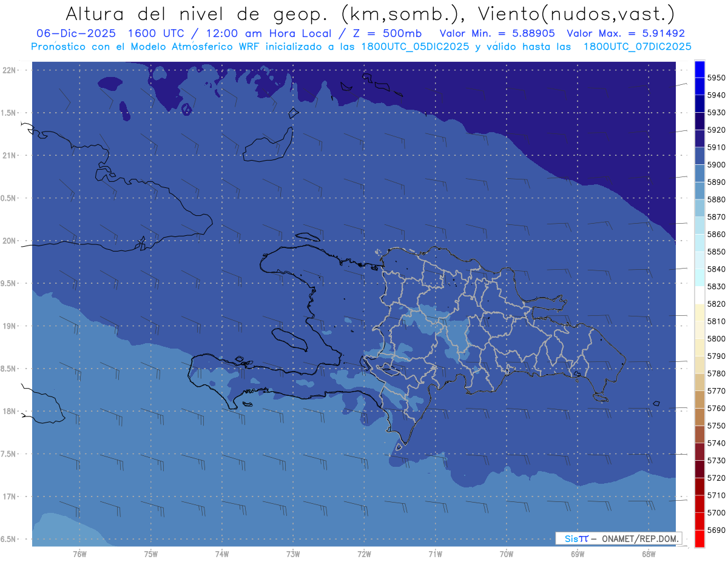Viewport: 728px width, 562px height.
Task: Click the "5800" colorbar label
Action: (716, 338)
